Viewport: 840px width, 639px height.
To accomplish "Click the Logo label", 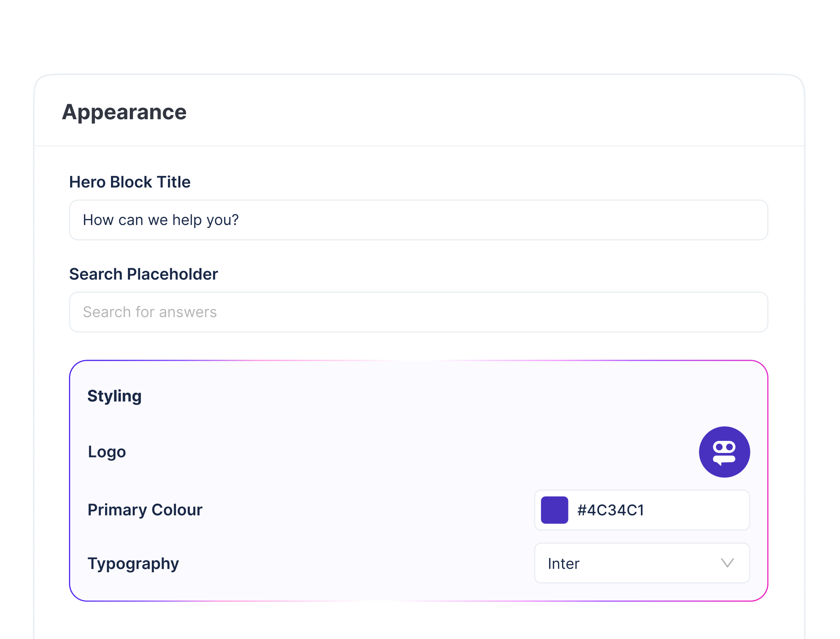I will pyautogui.click(x=107, y=452).
